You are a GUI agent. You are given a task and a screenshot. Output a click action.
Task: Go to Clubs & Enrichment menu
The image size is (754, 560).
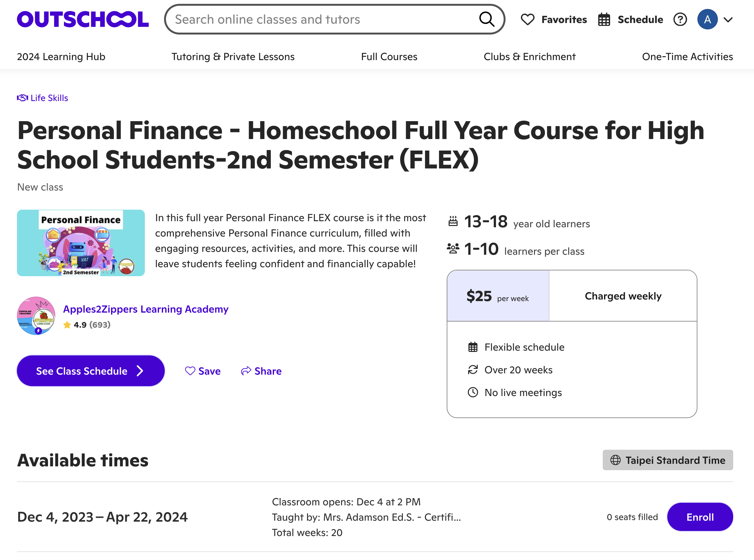529,57
